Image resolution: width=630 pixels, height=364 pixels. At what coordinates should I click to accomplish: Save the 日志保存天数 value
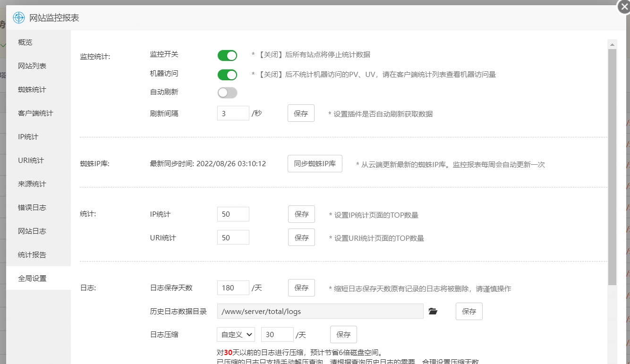point(301,288)
